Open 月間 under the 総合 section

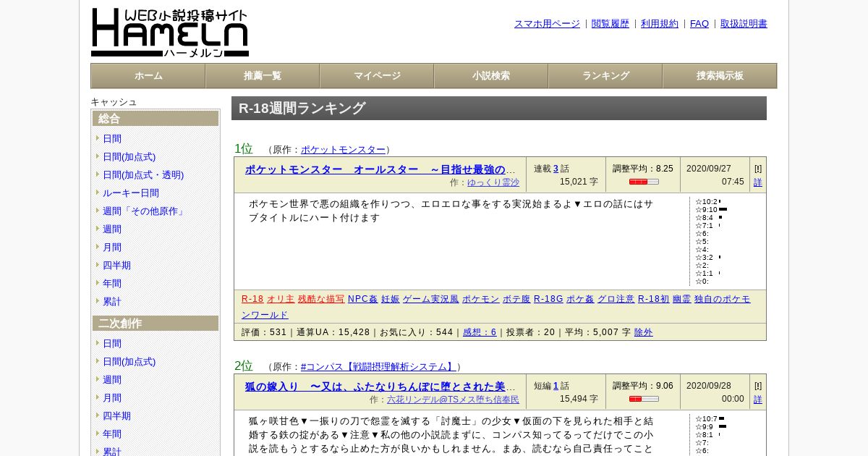pyautogui.click(x=112, y=247)
